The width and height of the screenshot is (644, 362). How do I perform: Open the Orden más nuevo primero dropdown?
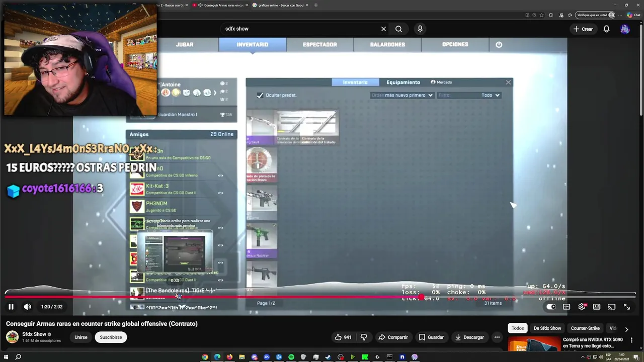coord(401,95)
